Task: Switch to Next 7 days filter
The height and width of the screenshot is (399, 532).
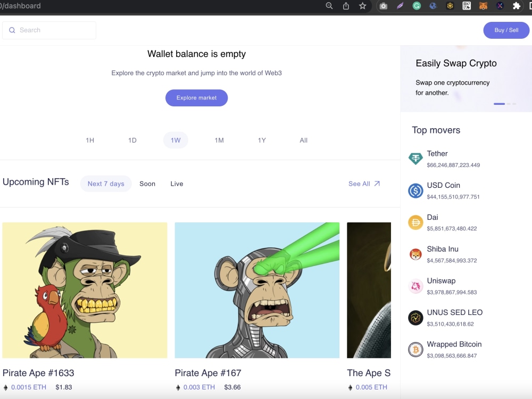Action: click(106, 184)
